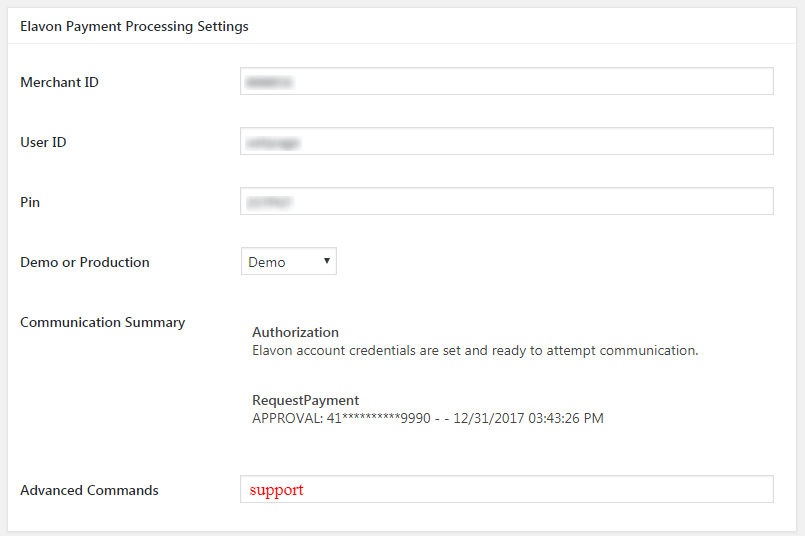Click the 'RequestPayment' heading
The image size is (805, 536).
305,400
